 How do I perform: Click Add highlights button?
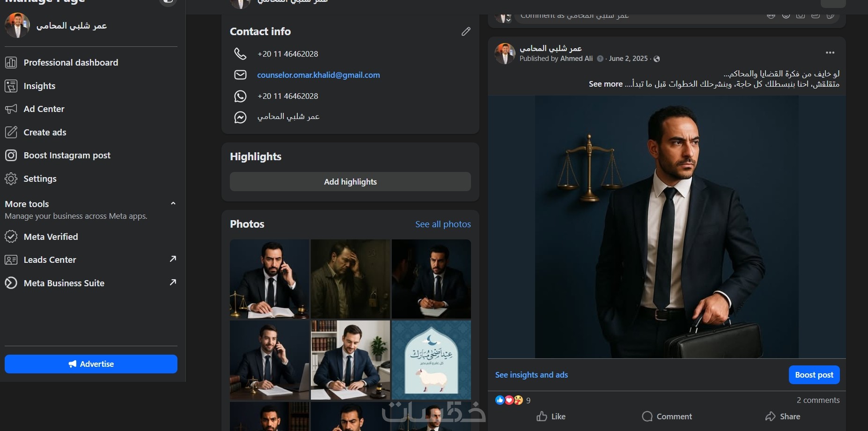coord(350,182)
